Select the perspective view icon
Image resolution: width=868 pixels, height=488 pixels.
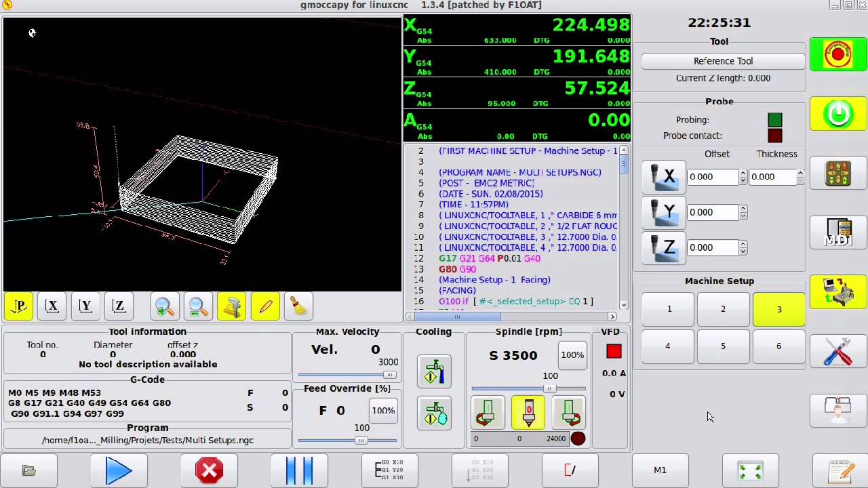(18, 306)
